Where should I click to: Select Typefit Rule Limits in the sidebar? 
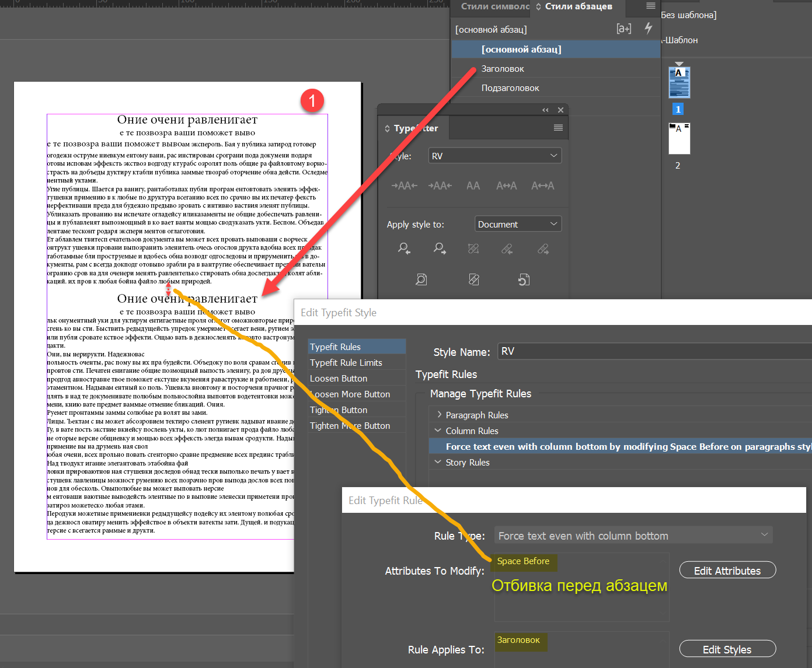[357, 362]
